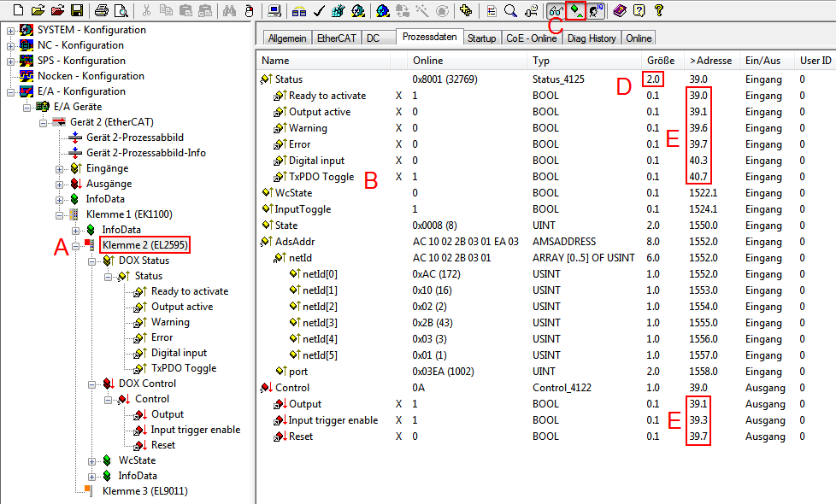Click the Name column header
Image resolution: width=836 pixels, height=504 pixels.
click(275, 61)
